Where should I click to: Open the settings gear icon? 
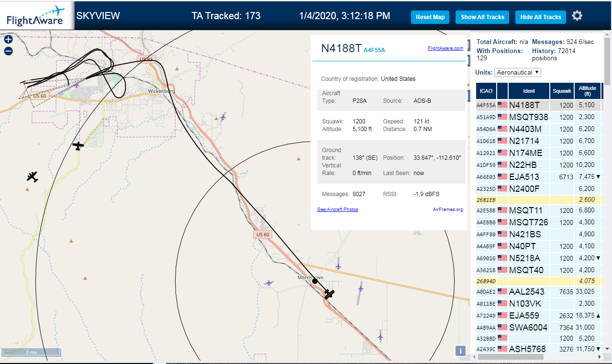pyautogui.click(x=577, y=16)
